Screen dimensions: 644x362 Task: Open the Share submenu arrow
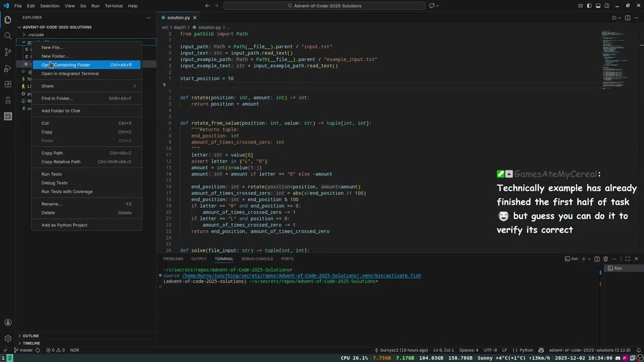(x=134, y=86)
